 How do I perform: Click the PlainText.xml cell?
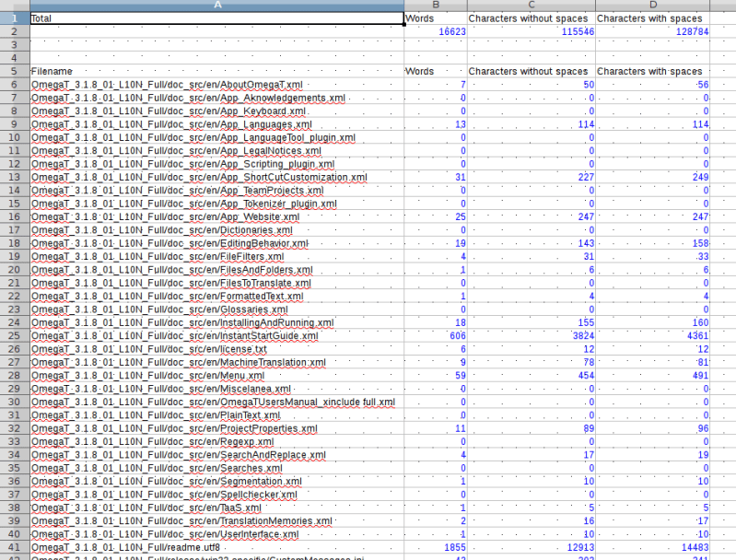[x=216, y=415]
